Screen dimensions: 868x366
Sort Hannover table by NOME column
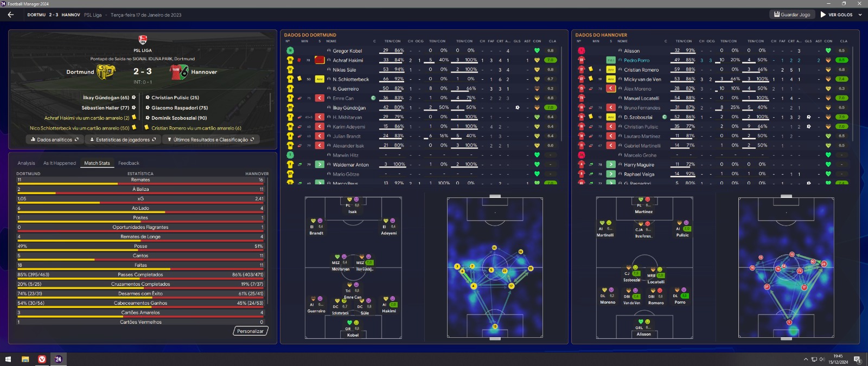coord(623,41)
